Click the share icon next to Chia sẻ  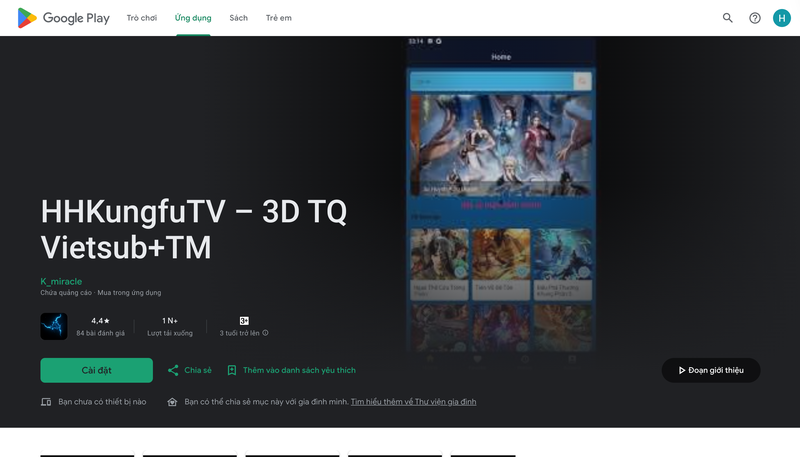pos(173,370)
